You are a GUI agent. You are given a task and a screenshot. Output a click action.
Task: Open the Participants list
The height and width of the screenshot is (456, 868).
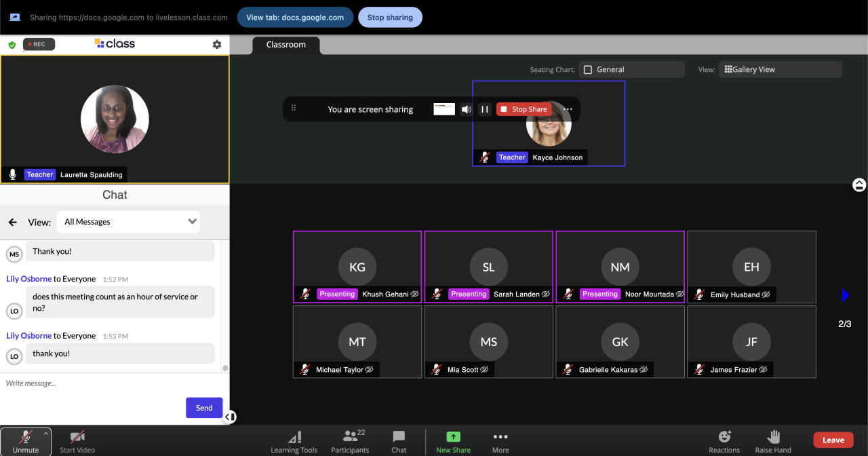point(350,442)
